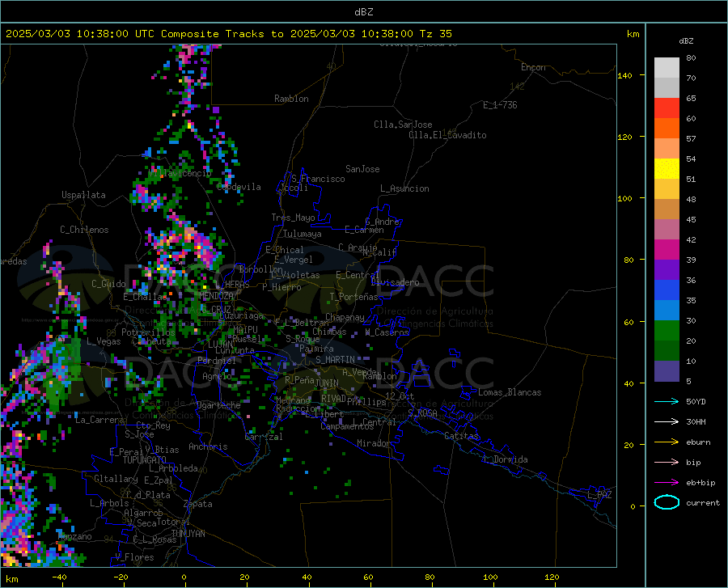Click the TUNUYAN label

(188, 534)
